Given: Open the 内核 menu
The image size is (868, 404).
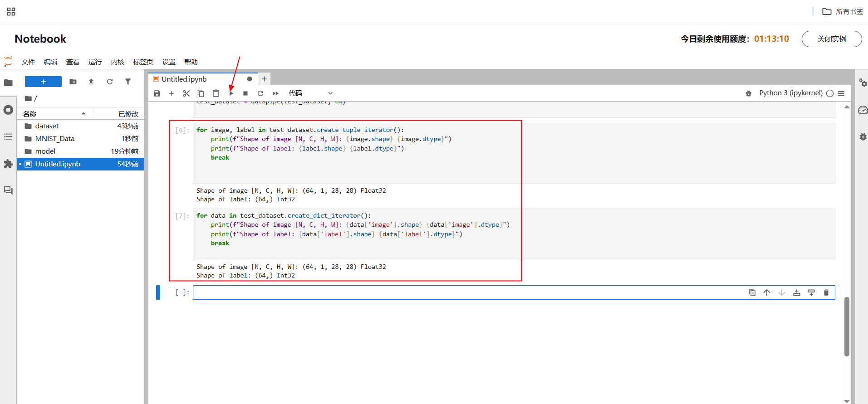Looking at the screenshot, I should [x=118, y=62].
